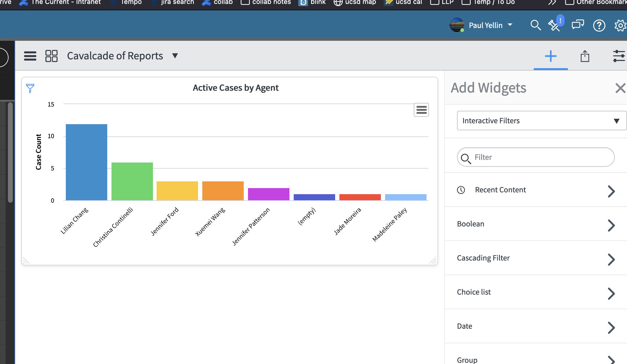
Task: Click the (empty) indigo bar
Action: (314, 197)
